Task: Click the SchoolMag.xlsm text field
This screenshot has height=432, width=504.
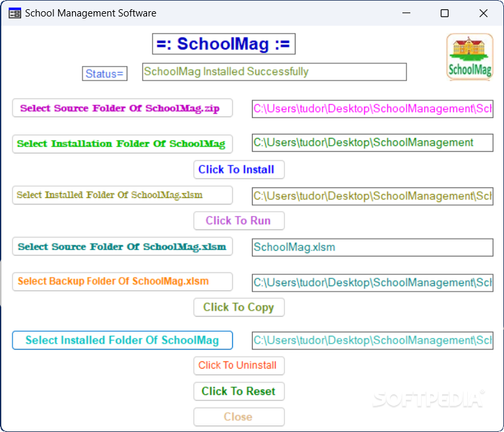Action: point(372,247)
